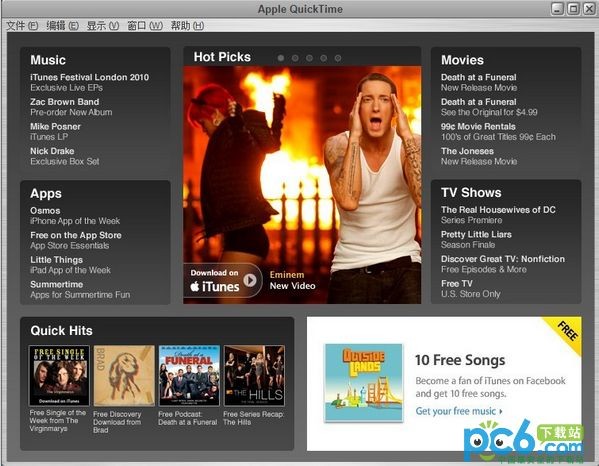Close the Apple QuickTime window
The image size is (599, 466).
pyautogui.click(x=589, y=9)
